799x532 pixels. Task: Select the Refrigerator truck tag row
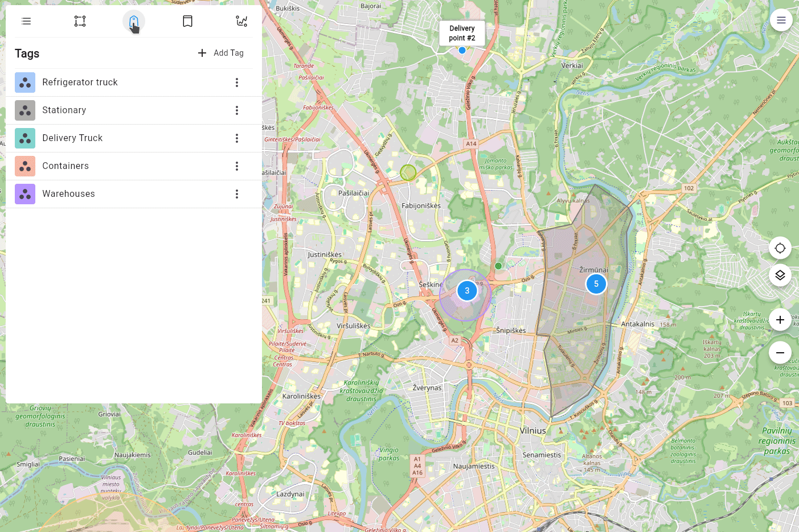134,83
